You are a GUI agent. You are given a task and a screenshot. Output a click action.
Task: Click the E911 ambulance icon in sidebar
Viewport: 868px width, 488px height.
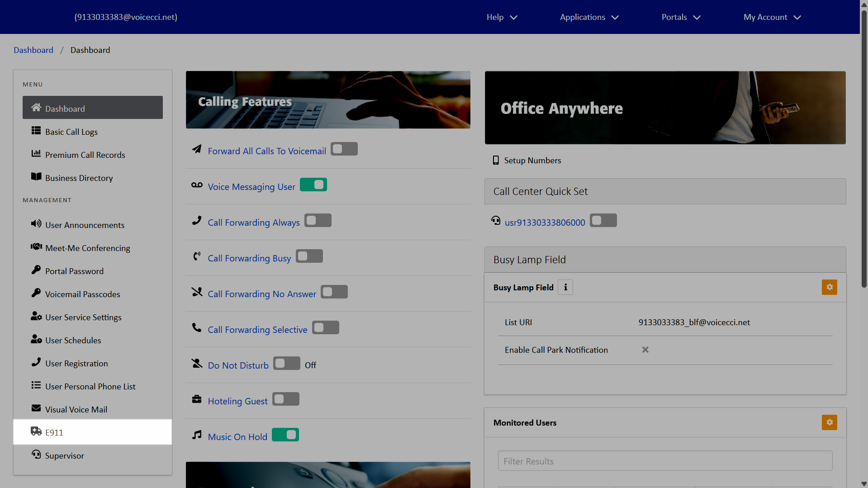(36, 431)
